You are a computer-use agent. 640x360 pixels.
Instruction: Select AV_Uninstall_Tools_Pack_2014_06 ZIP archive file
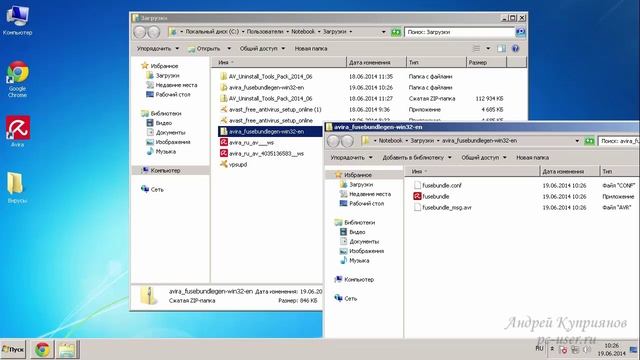[266, 98]
